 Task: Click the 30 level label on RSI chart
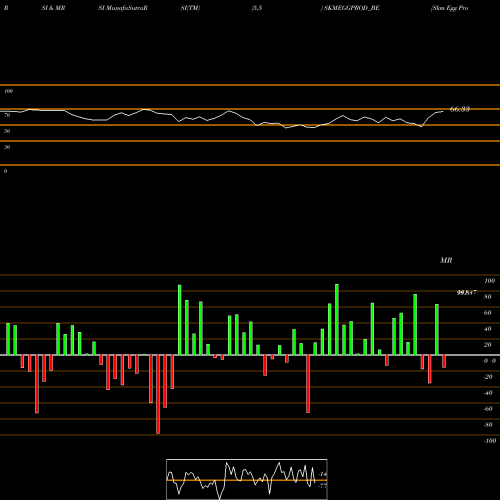click(7, 147)
